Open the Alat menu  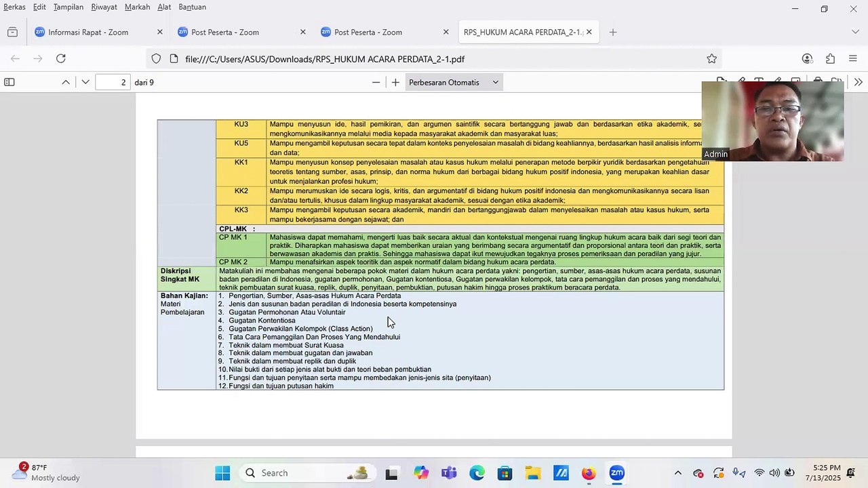coord(164,7)
